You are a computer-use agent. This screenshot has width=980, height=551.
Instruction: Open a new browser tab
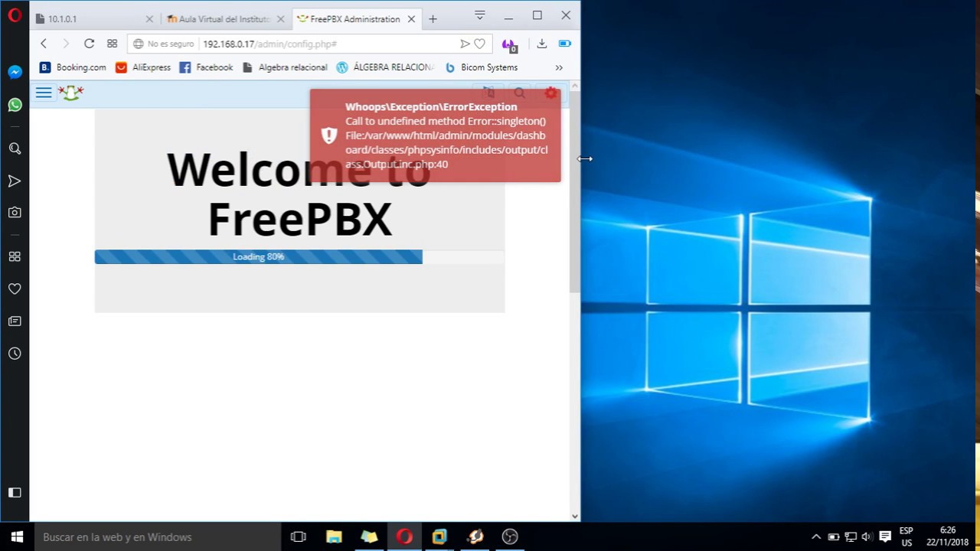[433, 18]
